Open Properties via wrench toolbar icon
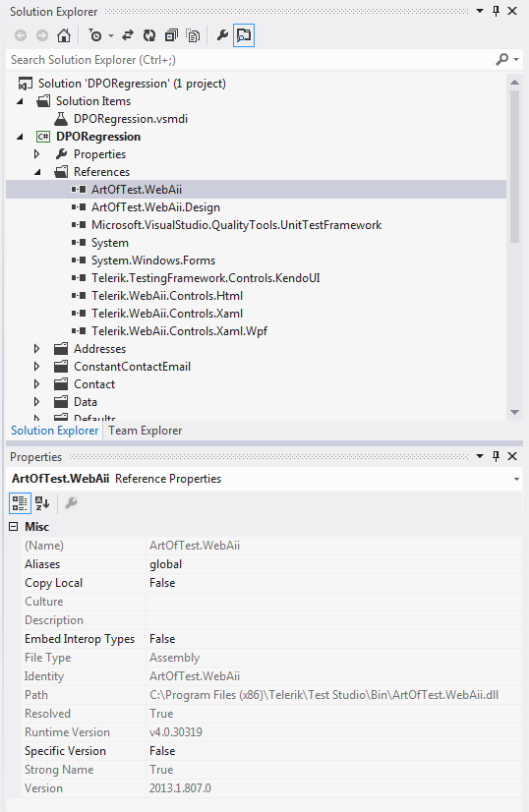529x812 pixels. pos(222,35)
